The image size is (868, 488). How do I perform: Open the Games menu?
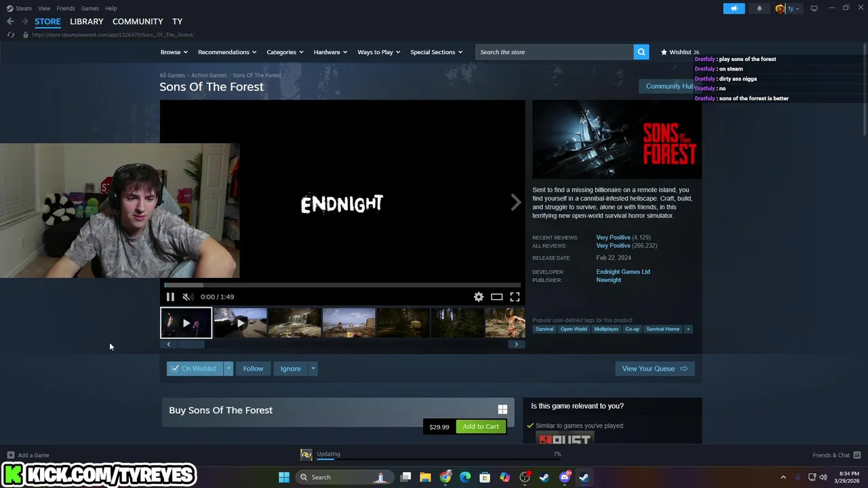pos(90,8)
